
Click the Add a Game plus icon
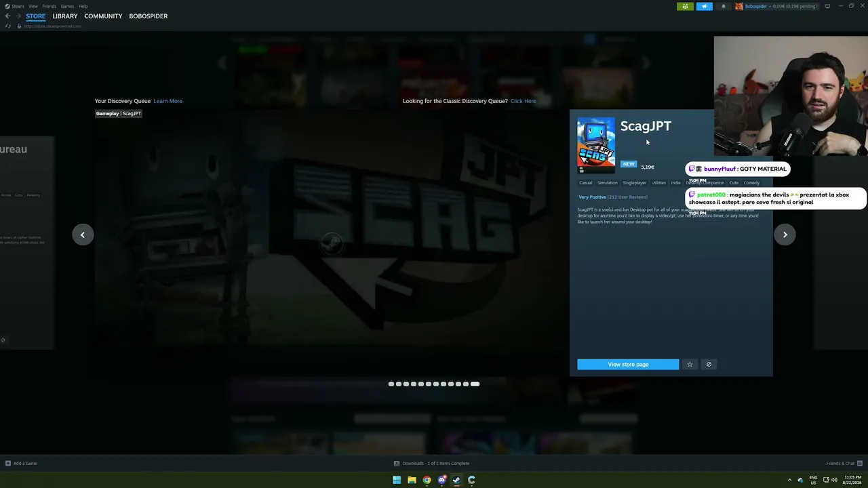tap(8, 464)
